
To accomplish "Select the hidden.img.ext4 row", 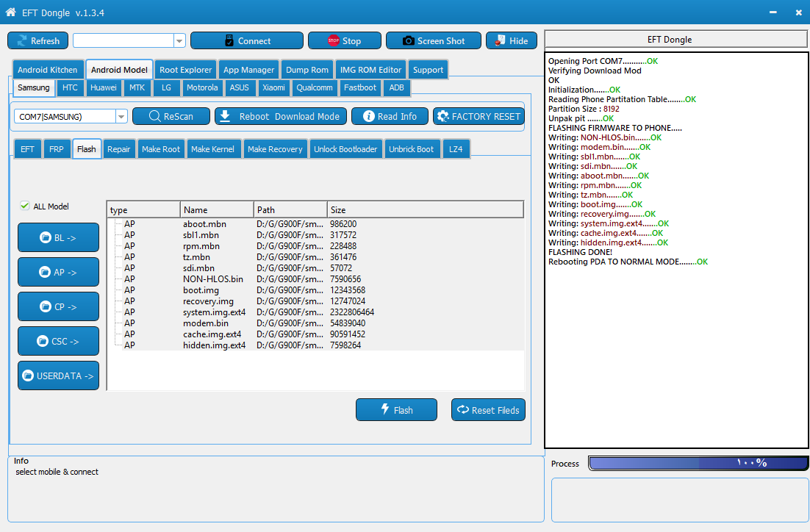I will [x=315, y=345].
